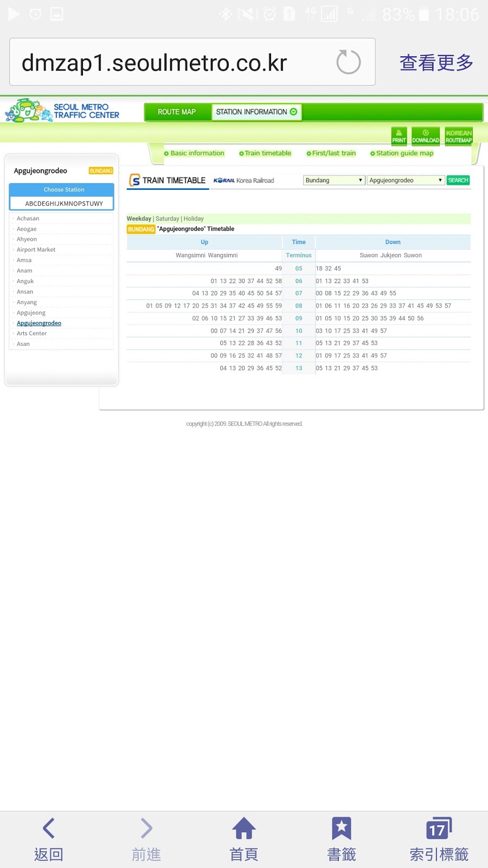Tap the battery indicator in the status bar
This screenshot has width=488, height=868.
(x=425, y=14)
